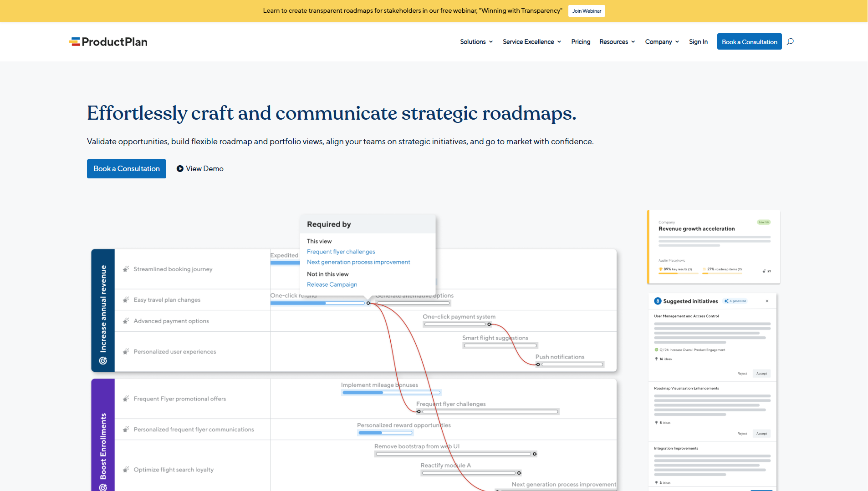
Task: Click the Expedited roadmap bar
Action: pyautogui.click(x=285, y=263)
